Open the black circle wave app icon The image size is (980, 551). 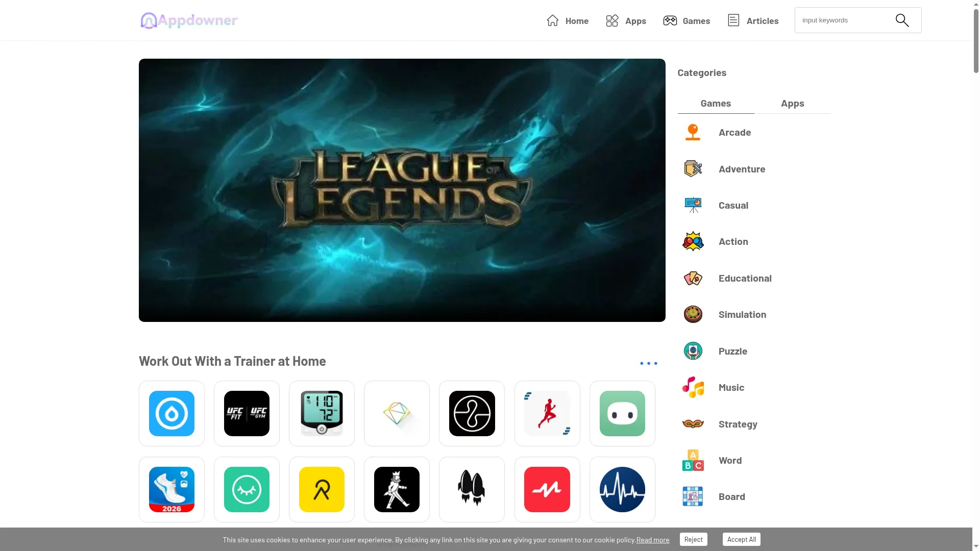[472, 413]
